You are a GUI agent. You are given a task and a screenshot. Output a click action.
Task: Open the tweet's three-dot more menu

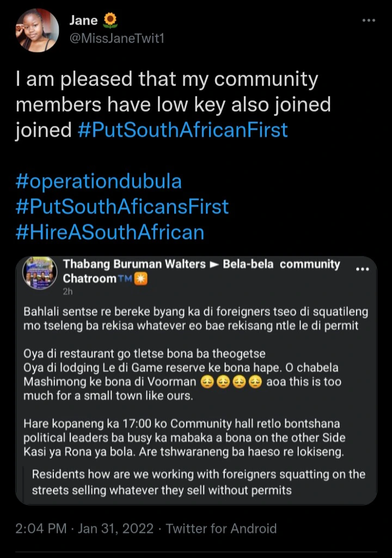tap(369, 21)
